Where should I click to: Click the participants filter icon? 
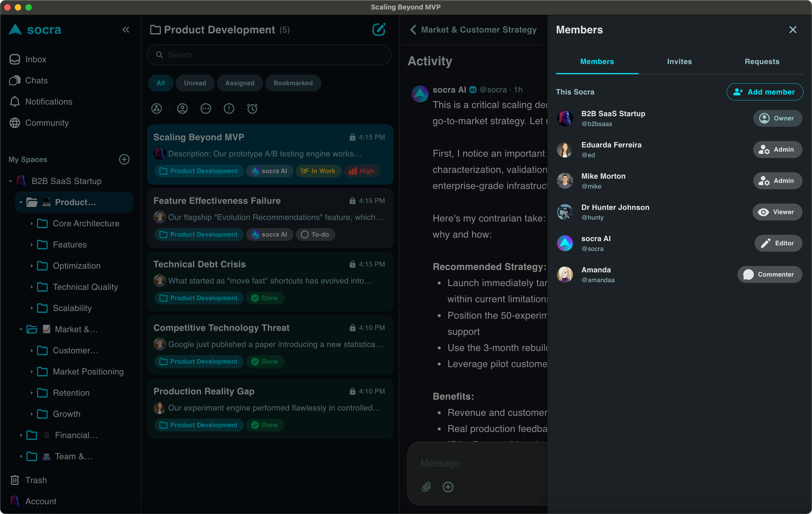pos(157,109)
